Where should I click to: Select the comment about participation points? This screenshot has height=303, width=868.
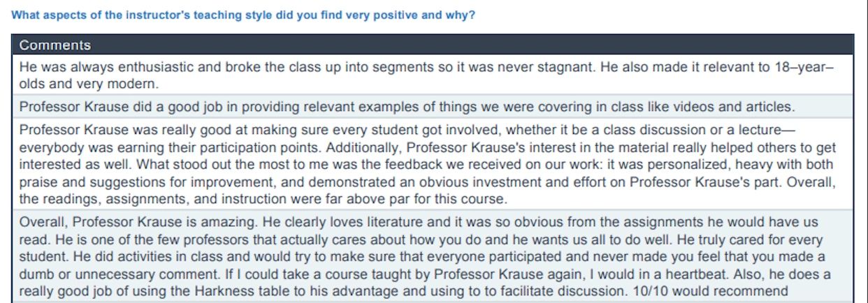coord(433,164)
